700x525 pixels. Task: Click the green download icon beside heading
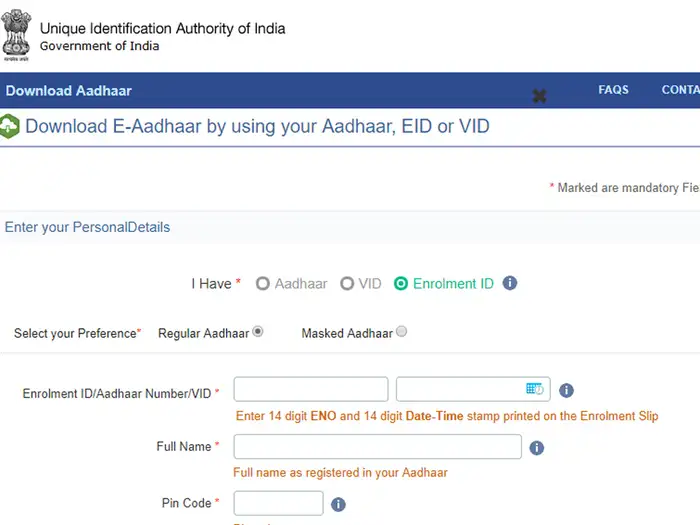point(10,127)
